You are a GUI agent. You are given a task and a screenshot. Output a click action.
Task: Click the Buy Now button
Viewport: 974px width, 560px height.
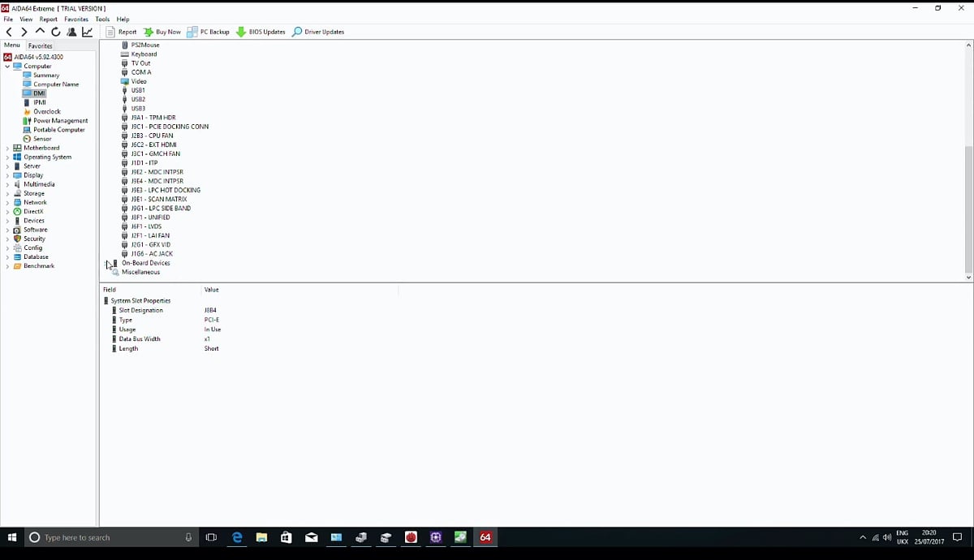[x=162, y=32]
